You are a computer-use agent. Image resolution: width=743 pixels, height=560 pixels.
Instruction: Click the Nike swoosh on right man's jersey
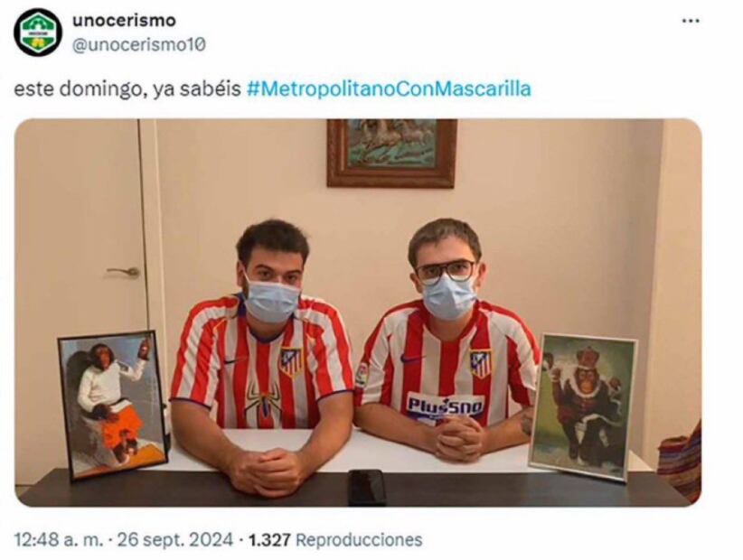click(412, 359)
